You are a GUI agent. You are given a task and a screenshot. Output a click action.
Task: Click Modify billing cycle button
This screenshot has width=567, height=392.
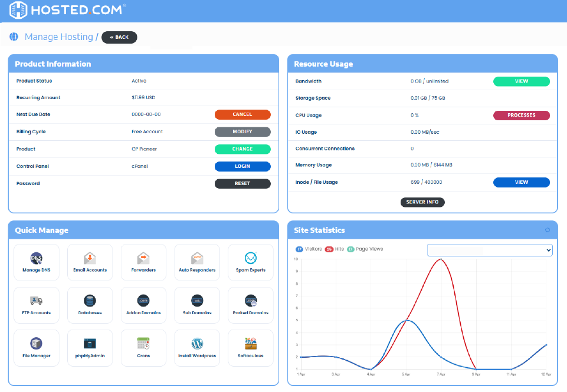242,132
